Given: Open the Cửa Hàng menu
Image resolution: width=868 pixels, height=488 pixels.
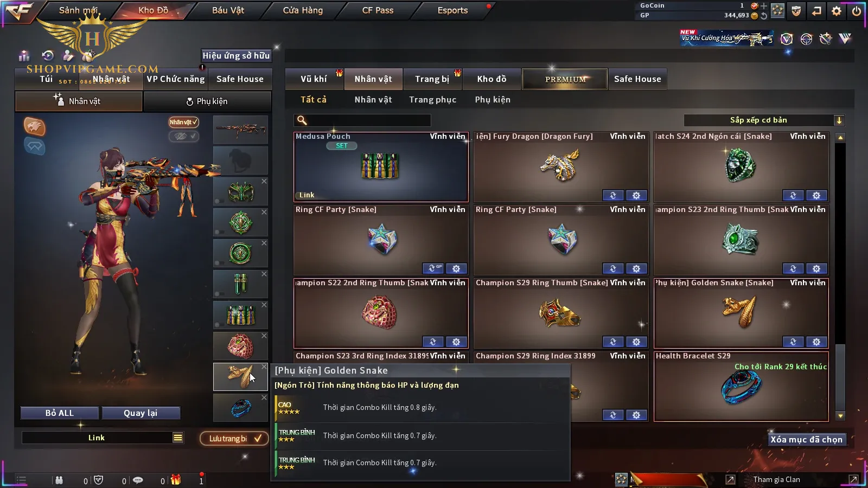Looking at the screenshot, I should (303, 10).
